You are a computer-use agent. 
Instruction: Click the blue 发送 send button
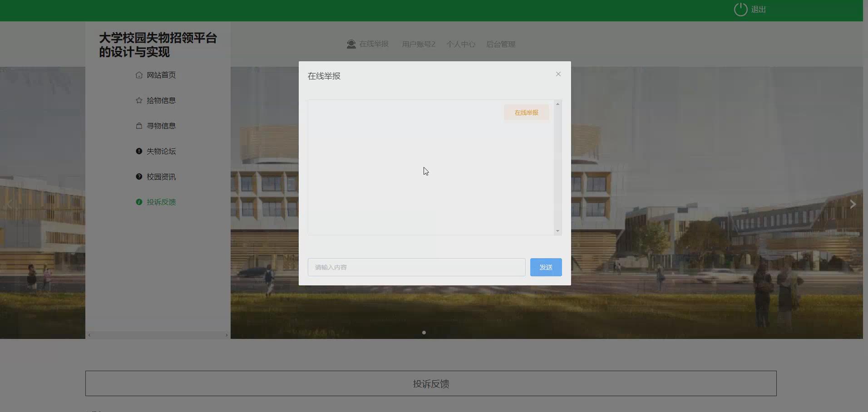[546, 267]
